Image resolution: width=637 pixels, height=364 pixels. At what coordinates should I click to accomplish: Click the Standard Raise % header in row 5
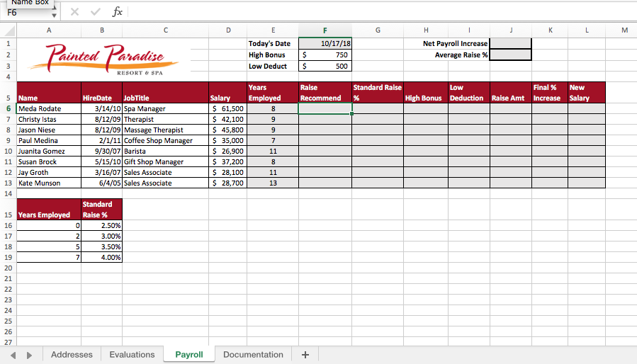click(378, 92)
